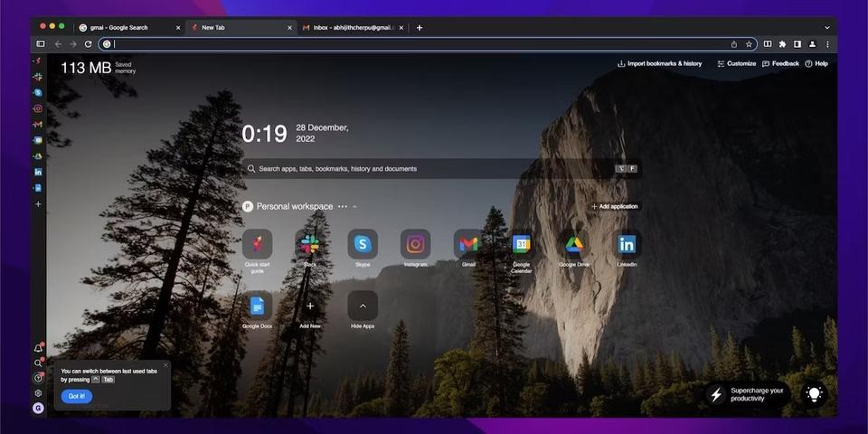Switch to the Gmail Inbox tab
868x434 pixels.
click(353, 28)
